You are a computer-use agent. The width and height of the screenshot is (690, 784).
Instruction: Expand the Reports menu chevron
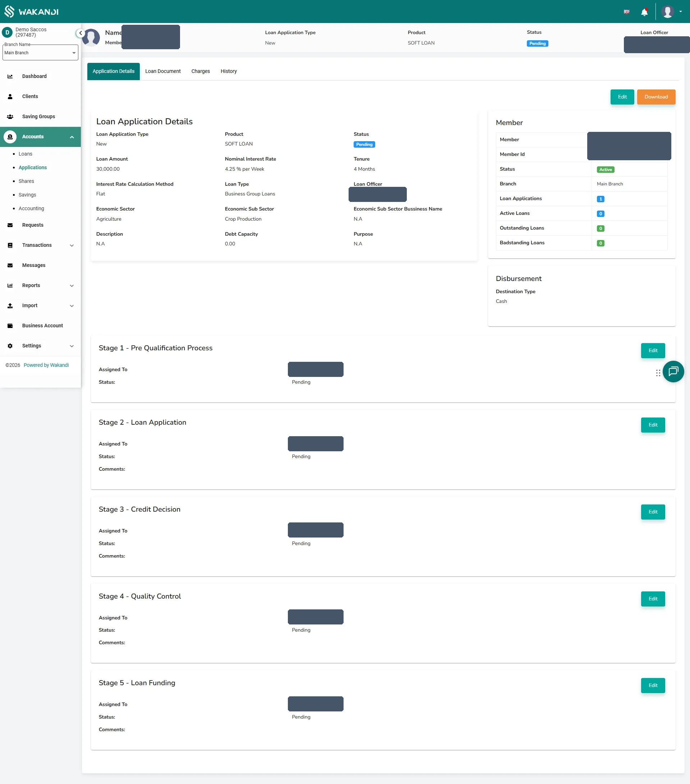pyautogui.click(x=72, y=286)
